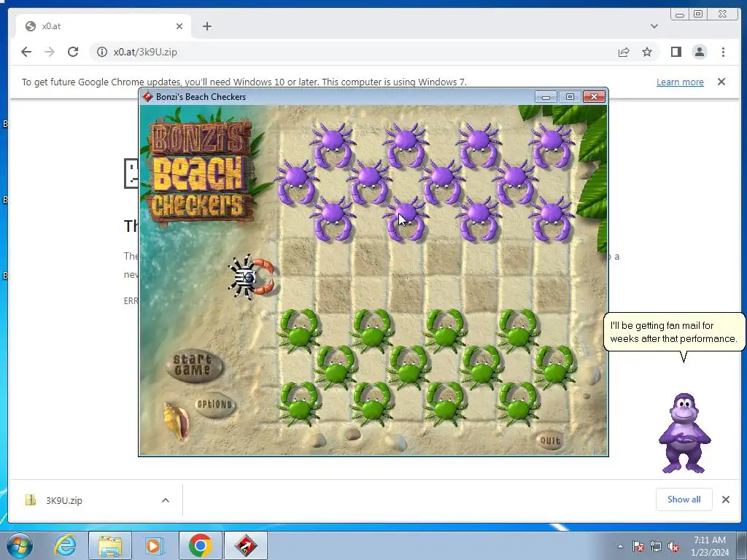Select the rightmost green crab in middle row
This screenshot has height=560, width=747.
click(554, 367)
